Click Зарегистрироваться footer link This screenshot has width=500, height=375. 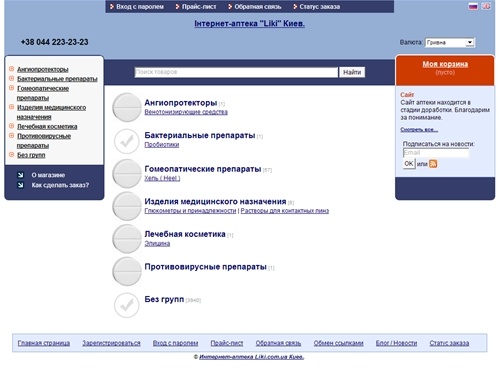111,343
